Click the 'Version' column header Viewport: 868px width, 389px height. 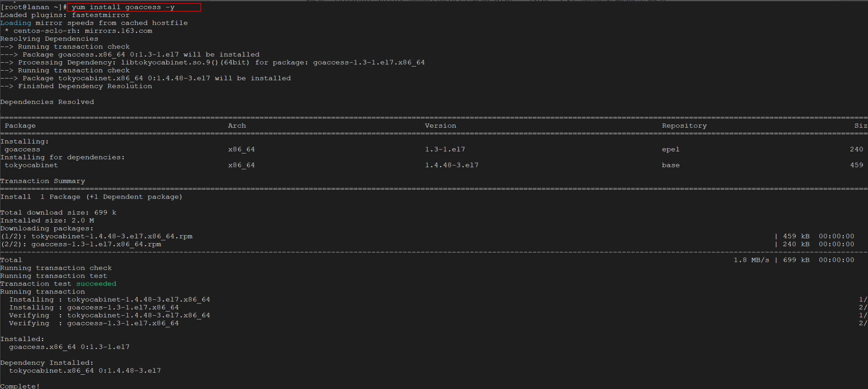(x=441, y=126)
